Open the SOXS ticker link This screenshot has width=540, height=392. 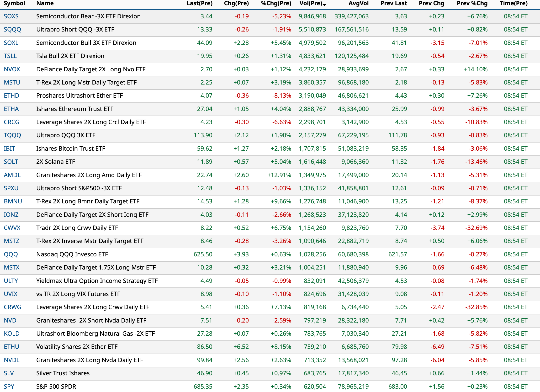coord(11,16)
